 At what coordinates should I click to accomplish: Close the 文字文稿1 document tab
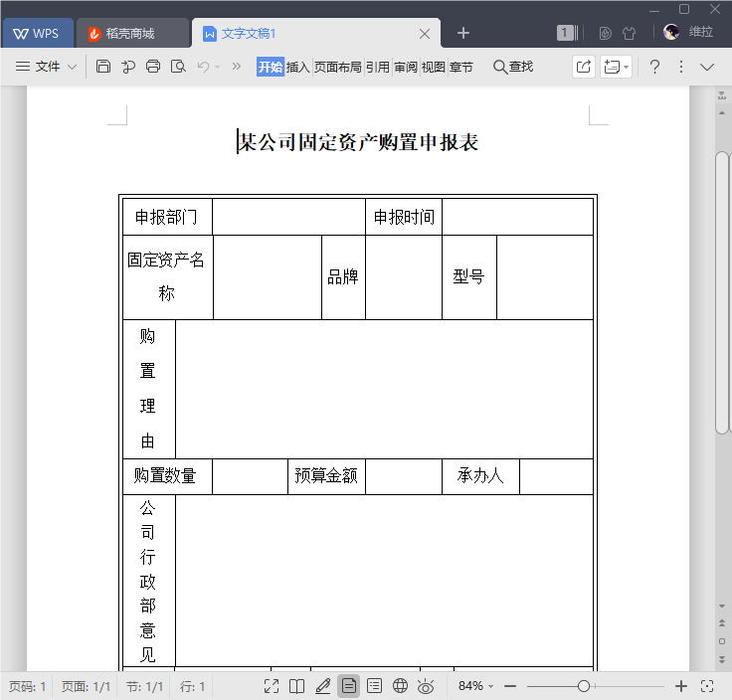pos(425,34)
